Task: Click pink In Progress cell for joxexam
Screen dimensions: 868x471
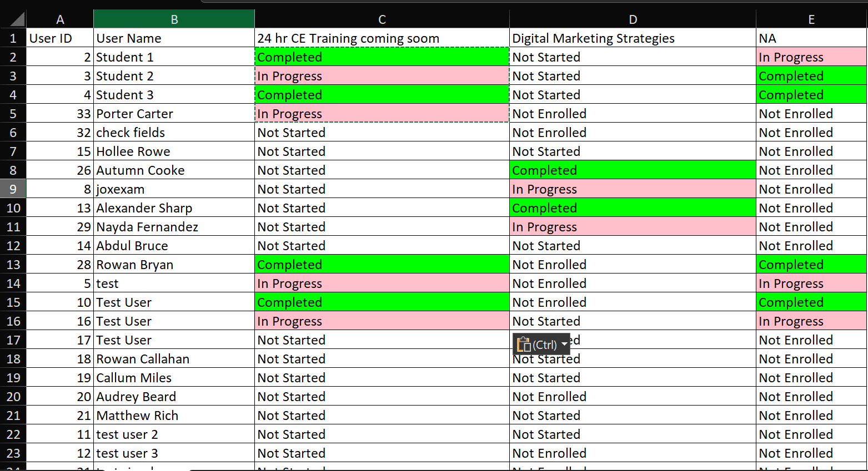Action: [633, 189]
